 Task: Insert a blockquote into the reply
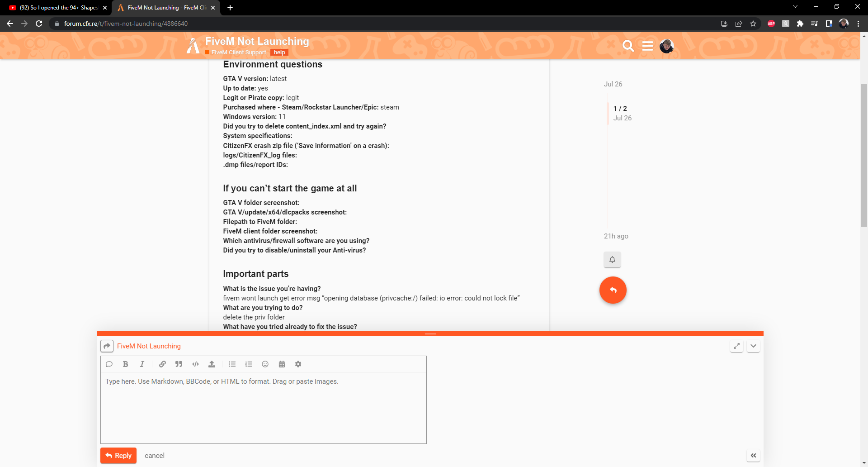point(179,364)
